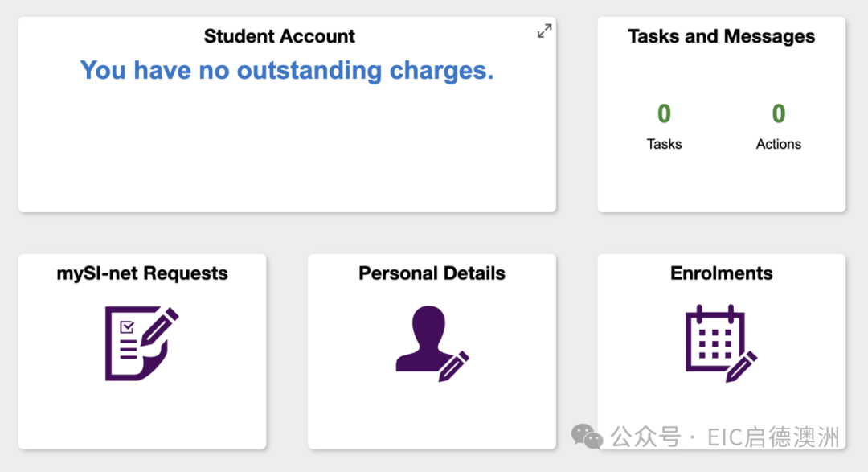Click empty lower area of Personal Details tile

432,416
